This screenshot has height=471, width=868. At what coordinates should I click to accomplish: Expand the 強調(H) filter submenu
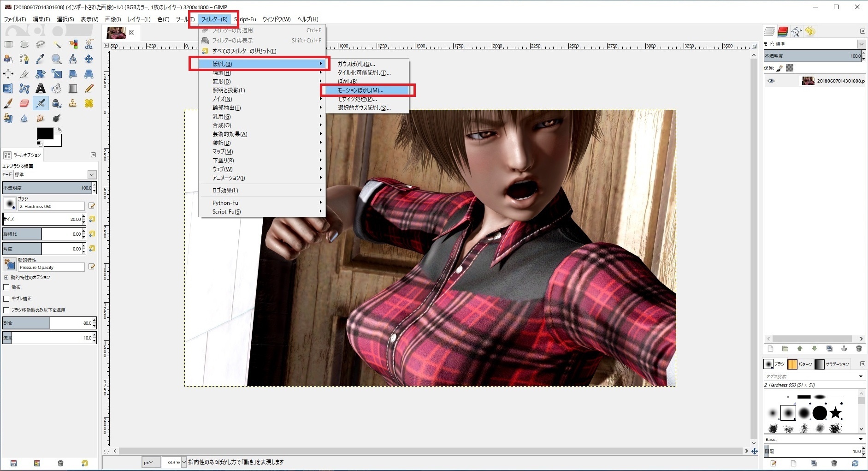(262, 73)
